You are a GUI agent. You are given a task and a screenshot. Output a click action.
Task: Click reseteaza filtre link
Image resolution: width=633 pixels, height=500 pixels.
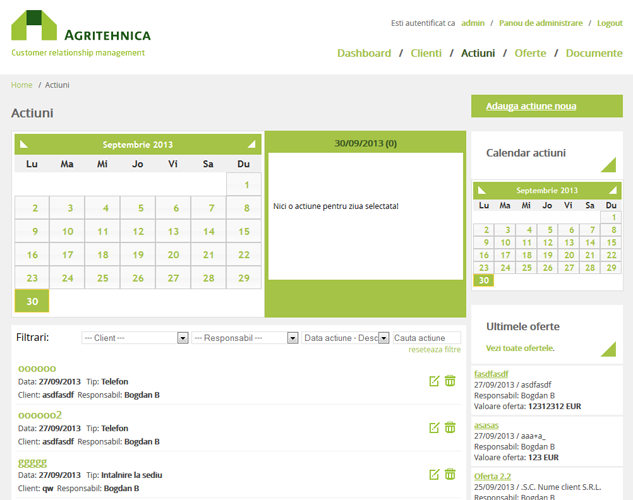434,349
